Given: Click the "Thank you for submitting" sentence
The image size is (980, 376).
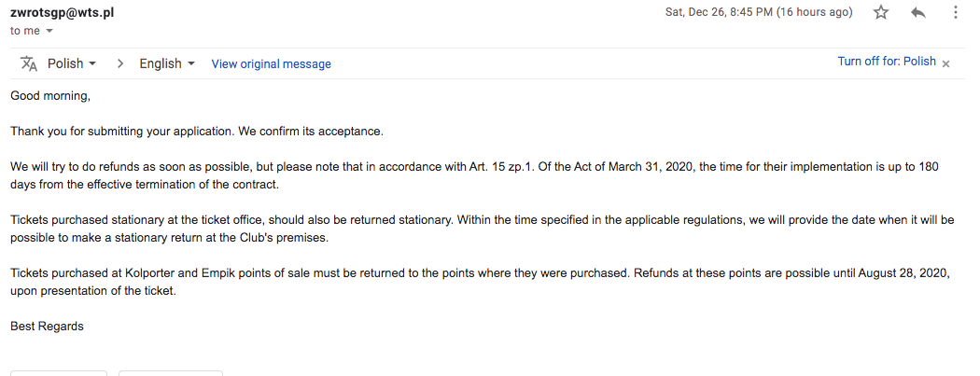Looking at the screenshot, I should pyautogui.click(x=196, y=131).
